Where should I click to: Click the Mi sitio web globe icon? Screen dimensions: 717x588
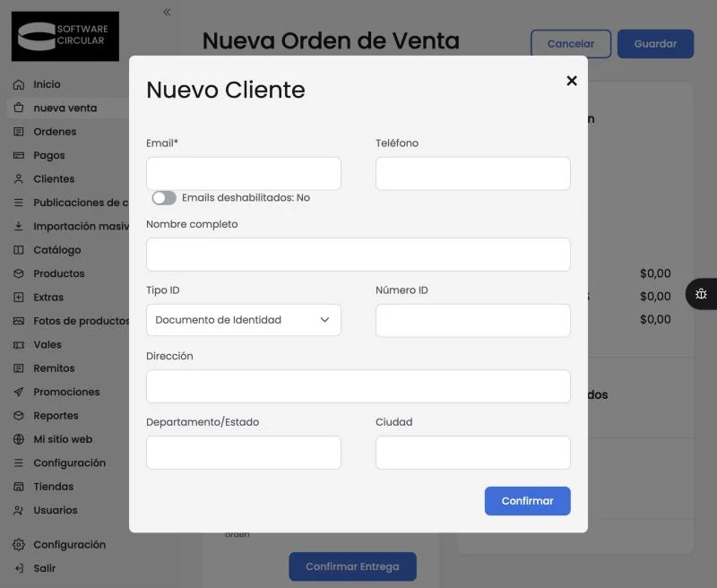(19, 439)
